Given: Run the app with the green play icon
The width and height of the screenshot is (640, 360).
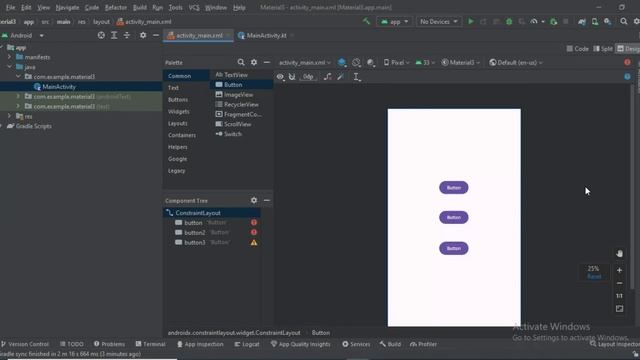Looking at the screenshot, I should (471, 21).
